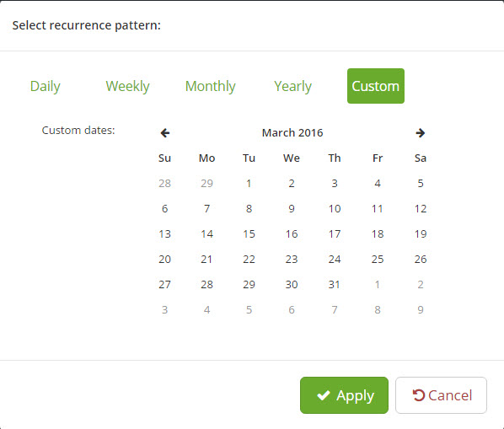This screenshot has width=504, height=429.
Task: Select the Custom recurrence tab
Action: 376,86
